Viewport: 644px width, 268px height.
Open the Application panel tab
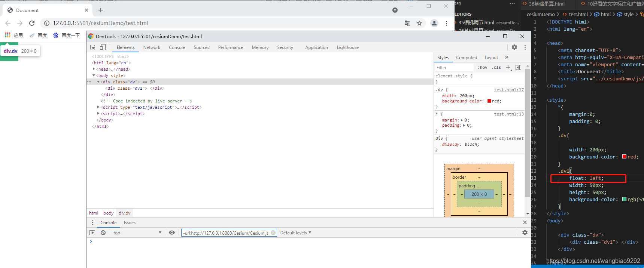(316, 47)
